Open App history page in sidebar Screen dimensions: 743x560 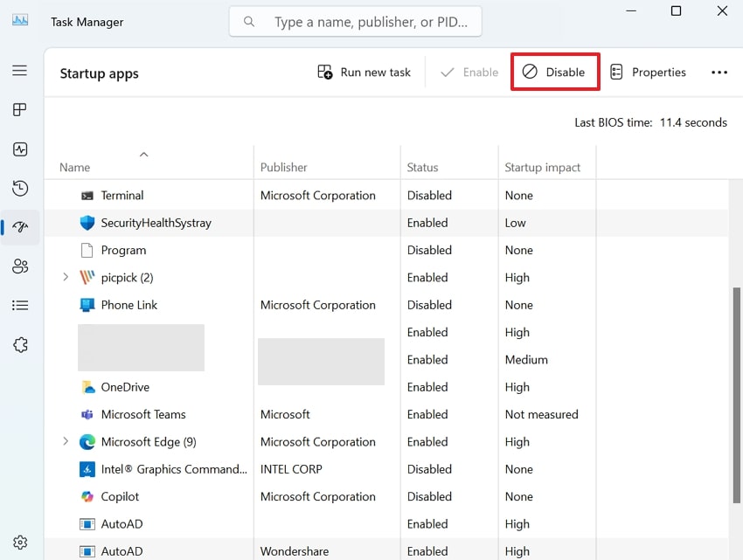(x=19, y=188)
